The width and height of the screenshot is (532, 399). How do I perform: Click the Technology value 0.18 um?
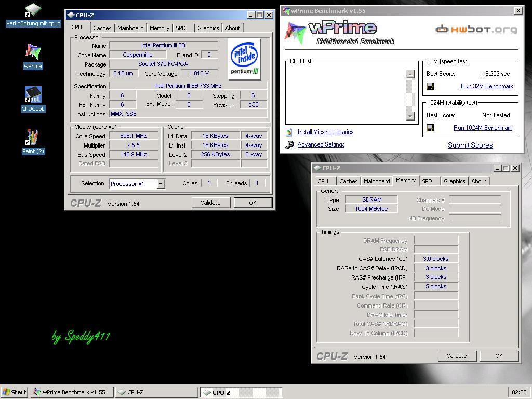tap(124, 73)
